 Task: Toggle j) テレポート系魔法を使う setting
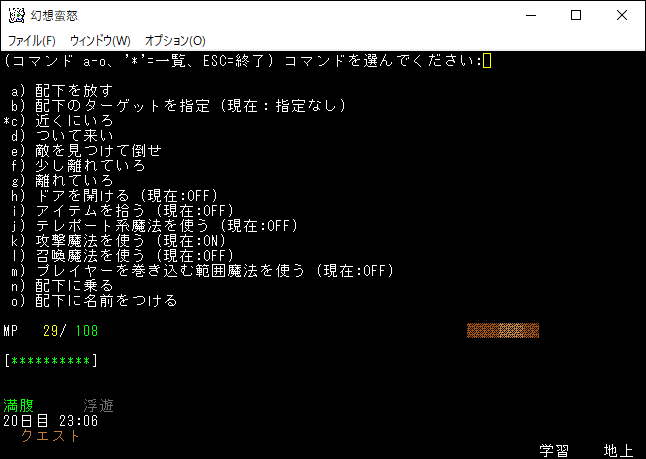pos(165,225)
